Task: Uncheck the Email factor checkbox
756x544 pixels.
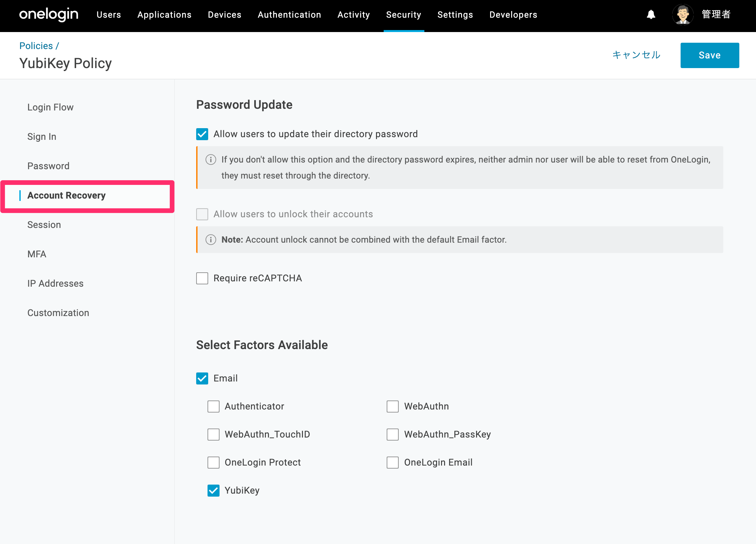Action: pyautogui.click(x=202, y=378)
